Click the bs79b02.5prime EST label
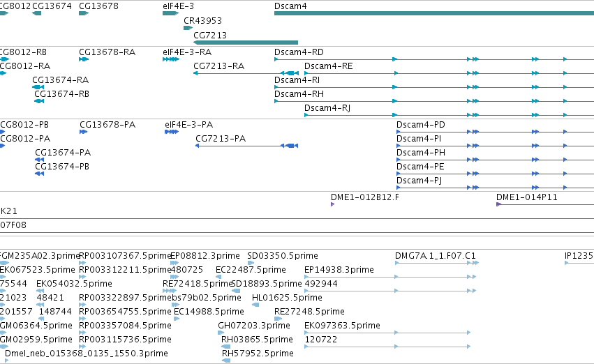 pyautogui.click(x=207, y=298)
